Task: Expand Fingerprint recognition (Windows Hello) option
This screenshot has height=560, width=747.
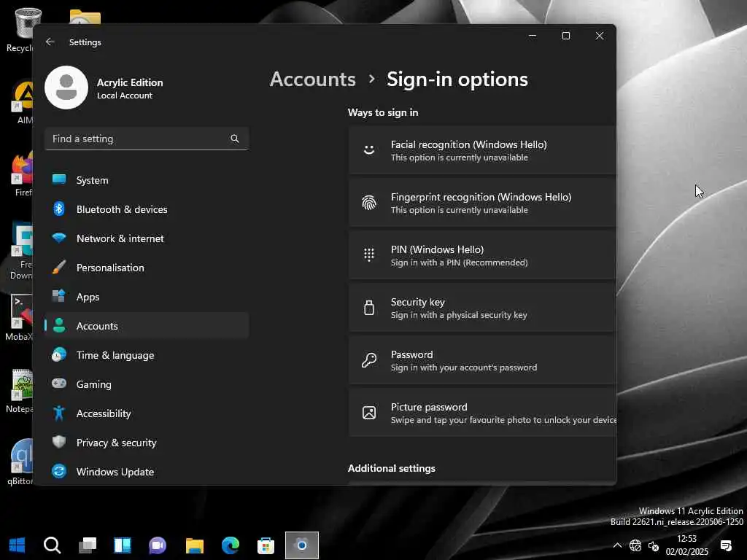Action: [x=482, y=203]
